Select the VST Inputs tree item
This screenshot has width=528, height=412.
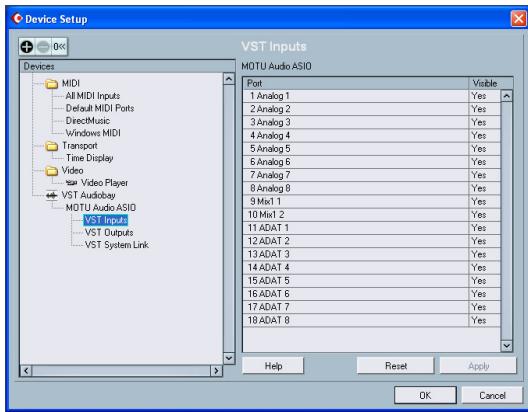tap(106, 220)
